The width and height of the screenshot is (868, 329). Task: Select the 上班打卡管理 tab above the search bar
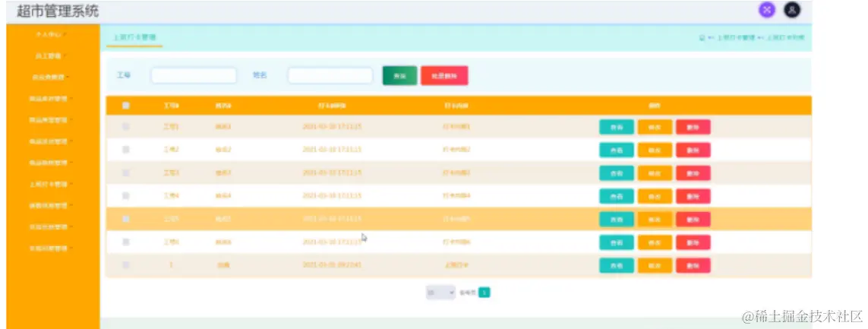click(134, 38)
